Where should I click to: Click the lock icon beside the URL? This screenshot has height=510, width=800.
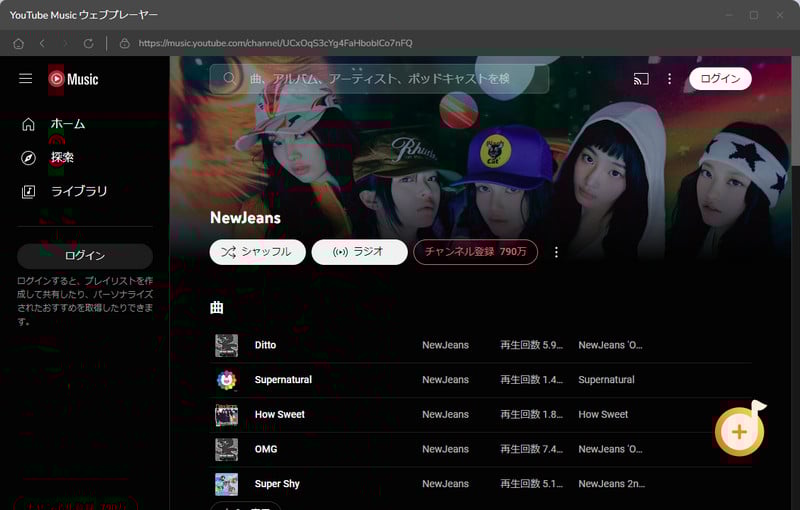click(124, 43)
